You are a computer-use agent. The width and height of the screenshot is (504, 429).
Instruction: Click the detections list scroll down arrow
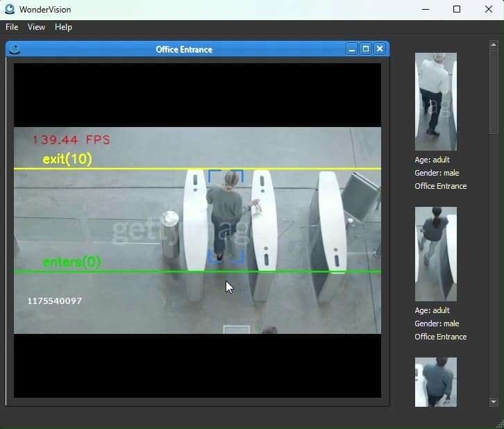pyautogui.click(x=494, y=402)
